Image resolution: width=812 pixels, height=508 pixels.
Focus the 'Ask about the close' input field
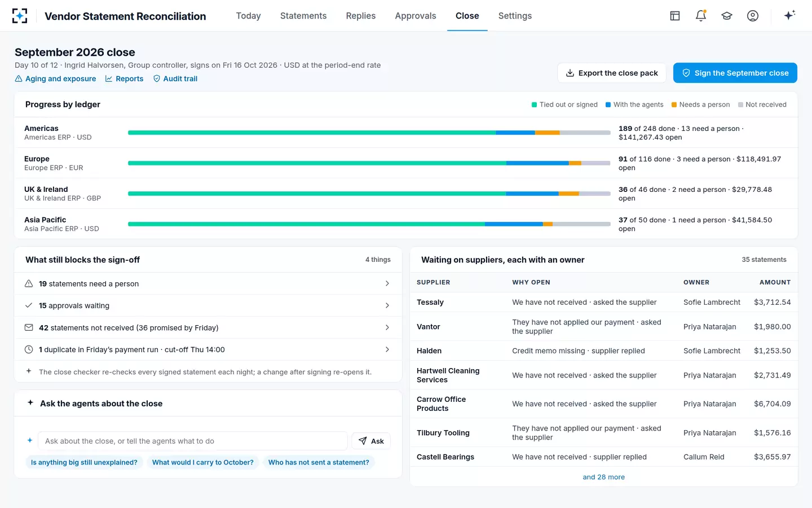192,441
